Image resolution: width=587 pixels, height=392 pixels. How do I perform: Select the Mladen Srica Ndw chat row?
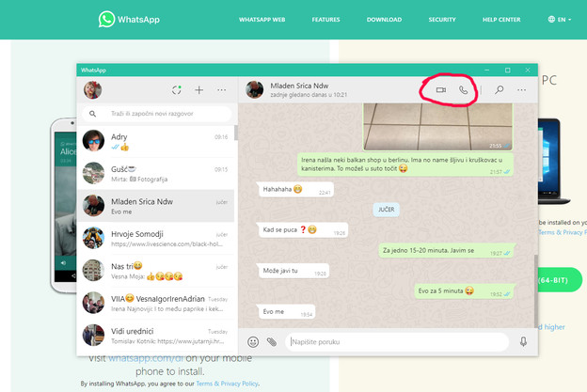(x=155, y=206)
